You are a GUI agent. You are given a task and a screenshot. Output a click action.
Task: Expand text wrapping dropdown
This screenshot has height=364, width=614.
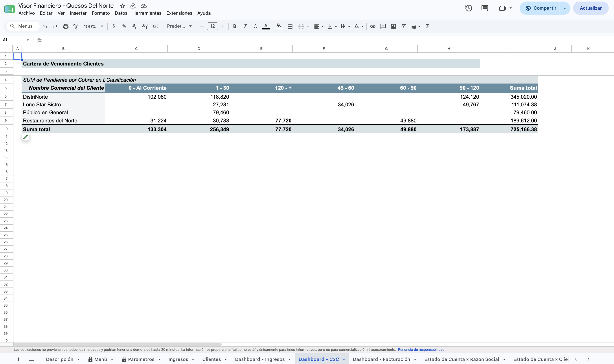[x=349, y=26]
